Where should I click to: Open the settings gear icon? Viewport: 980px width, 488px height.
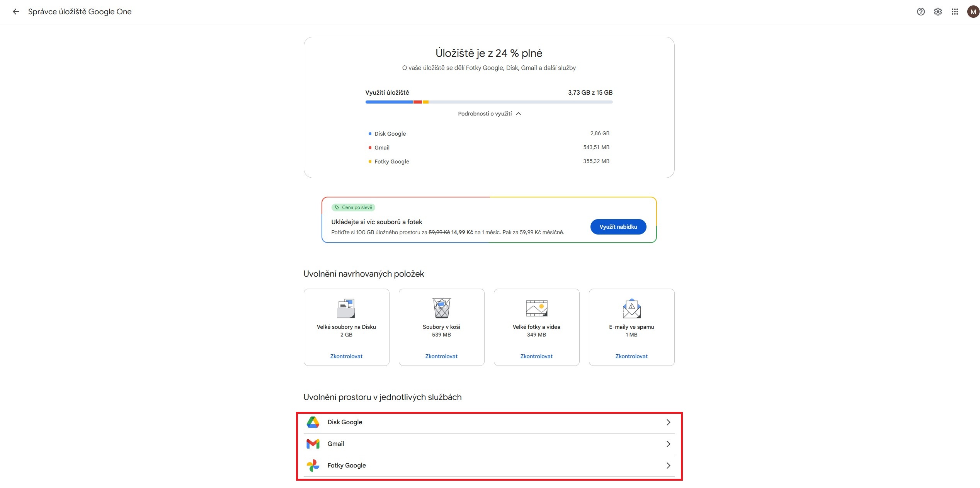click(938, 12)
